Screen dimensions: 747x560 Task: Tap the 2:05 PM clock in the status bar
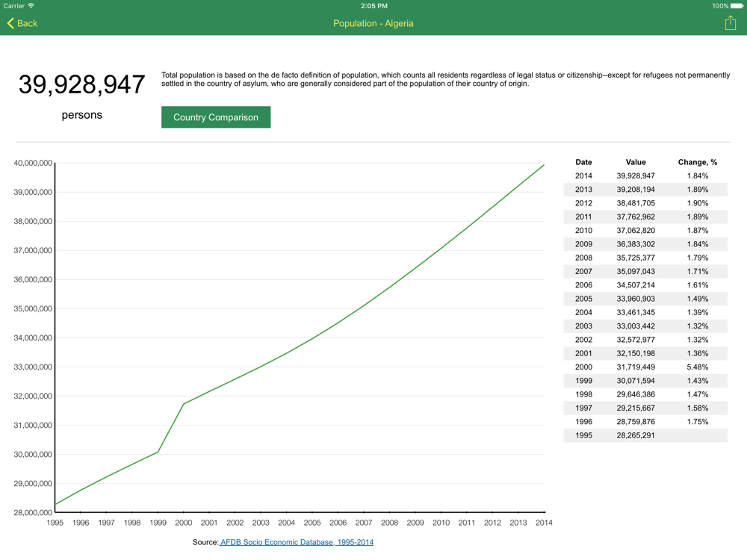[x=373, y=6]
